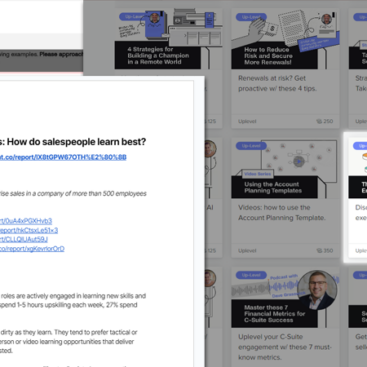Screen dimensions: 367x367
Task: Open the Using the Account Planning Templates card
Action: (x=285, y=198)
